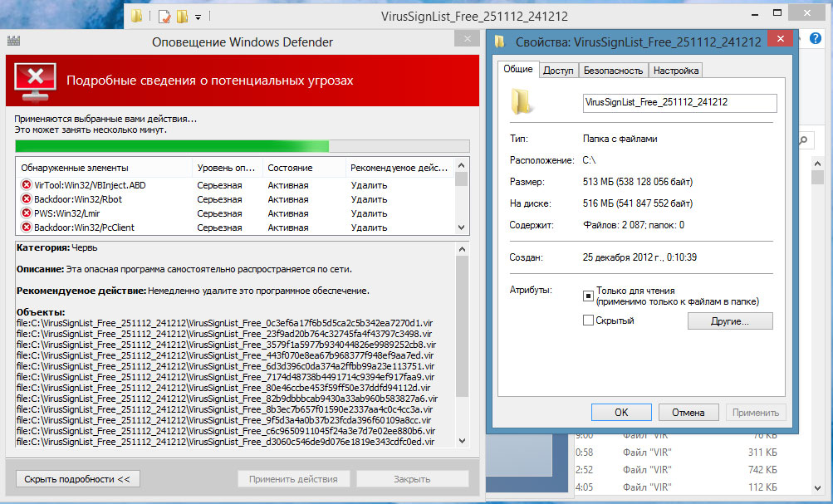The image size is (833, 504).
Task: Select the 'Backdoor:Win32/PcClient' threat row
Action: pyautogui.click(x=235, y=228)
